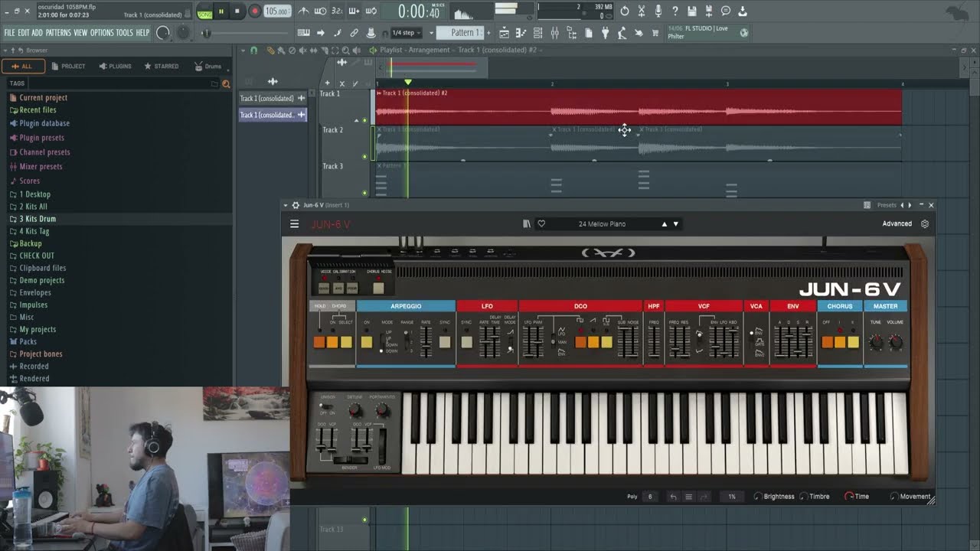
Task: Click the chat bubble icon
Action: point(726,11)
